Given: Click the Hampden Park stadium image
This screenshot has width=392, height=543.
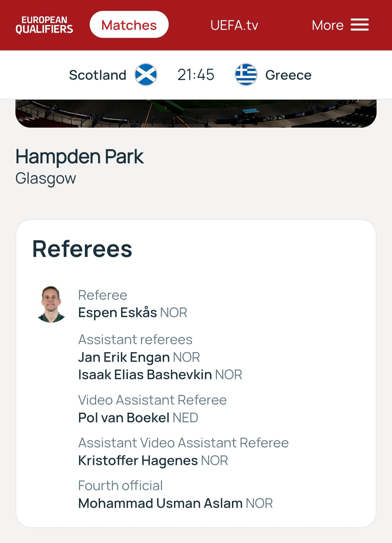Looking at the screenshot, I should [x=196, y=113].
